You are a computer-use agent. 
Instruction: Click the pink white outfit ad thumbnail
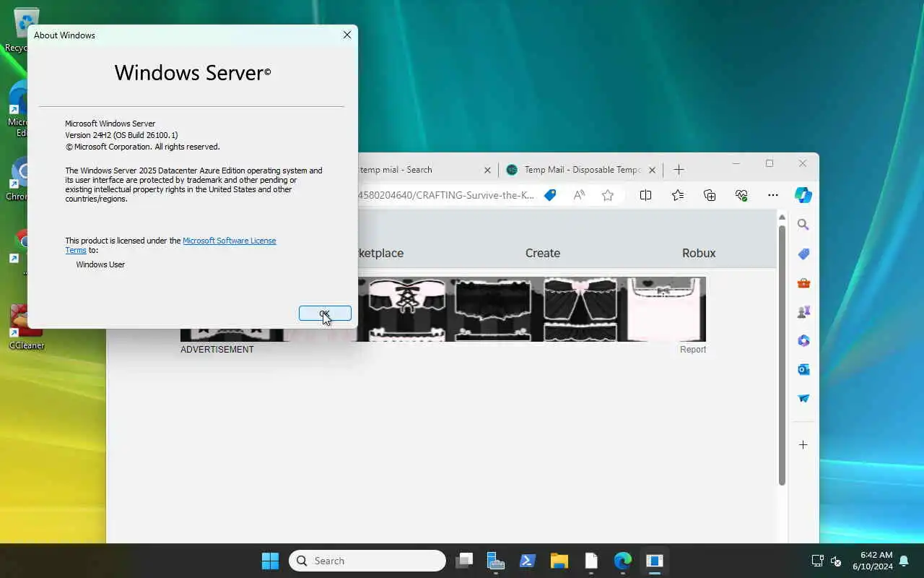pyautogui.click(x=666, y=309)
